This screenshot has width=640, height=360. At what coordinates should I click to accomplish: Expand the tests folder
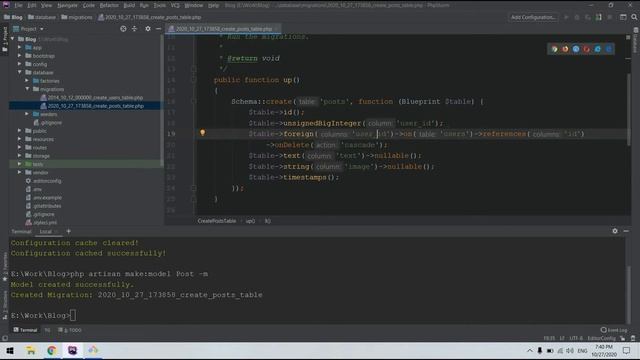tap(20, 164)
